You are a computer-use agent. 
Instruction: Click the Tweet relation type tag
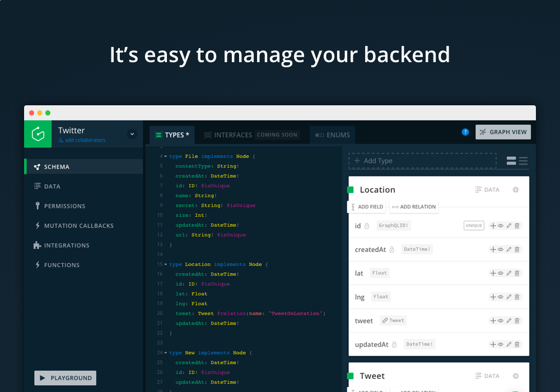tap(393, 320)
